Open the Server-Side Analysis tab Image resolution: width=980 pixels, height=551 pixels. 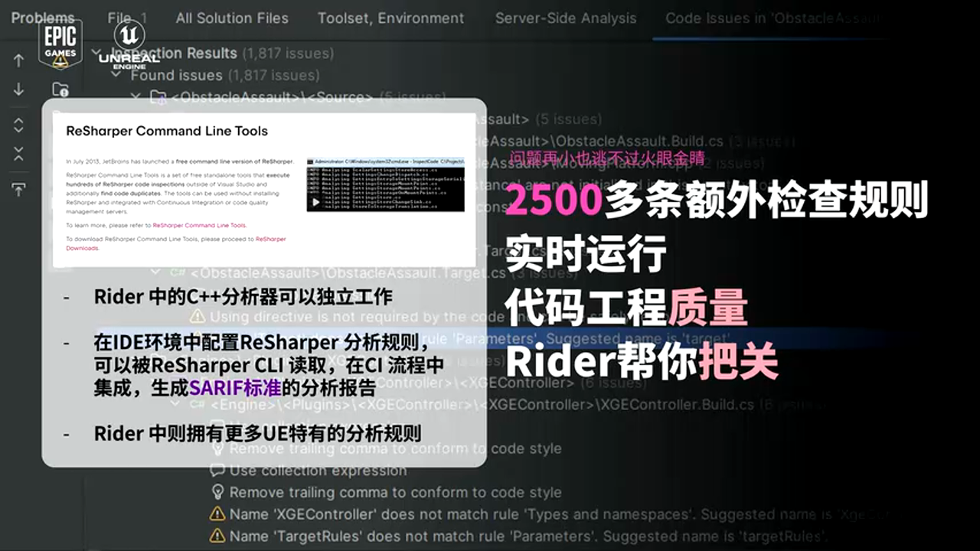pyautogui.click(x=565, y=18)
